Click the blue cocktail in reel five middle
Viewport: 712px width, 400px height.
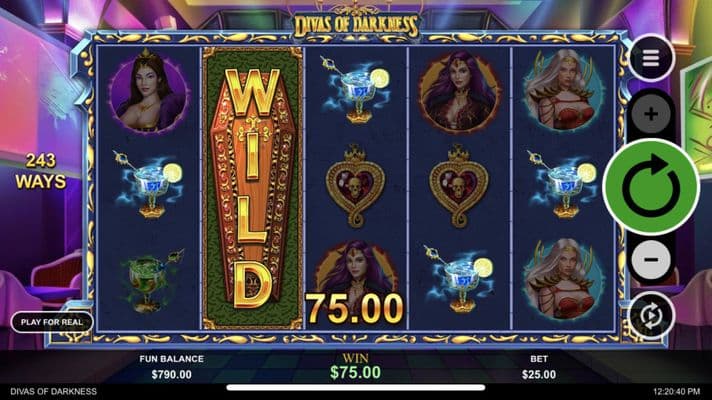[562, 185]
